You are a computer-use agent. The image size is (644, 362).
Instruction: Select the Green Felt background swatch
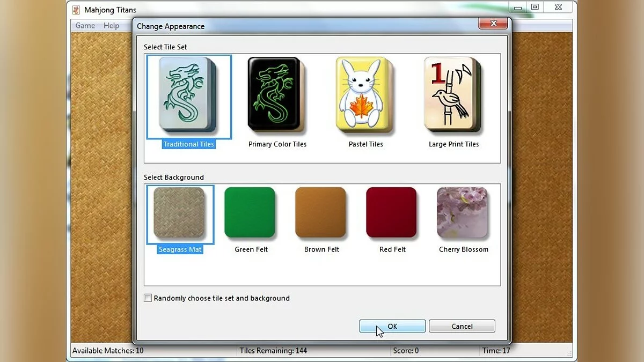pos(251,213)
